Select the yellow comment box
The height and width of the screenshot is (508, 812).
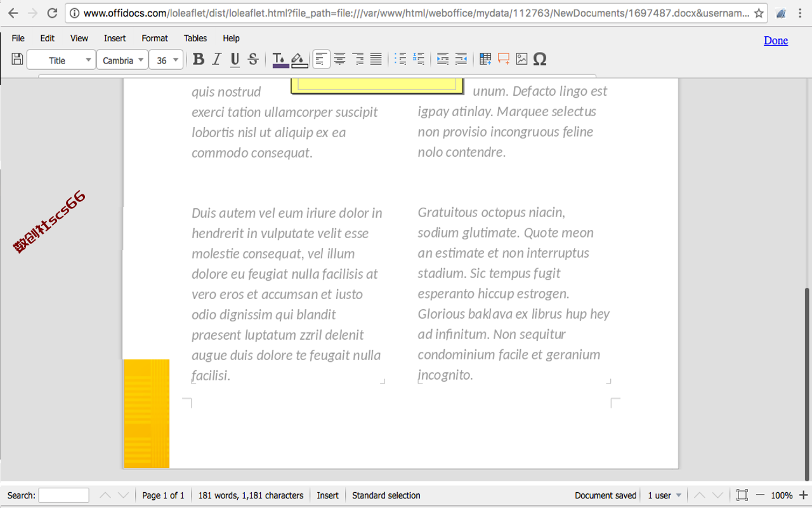(377, 86)
